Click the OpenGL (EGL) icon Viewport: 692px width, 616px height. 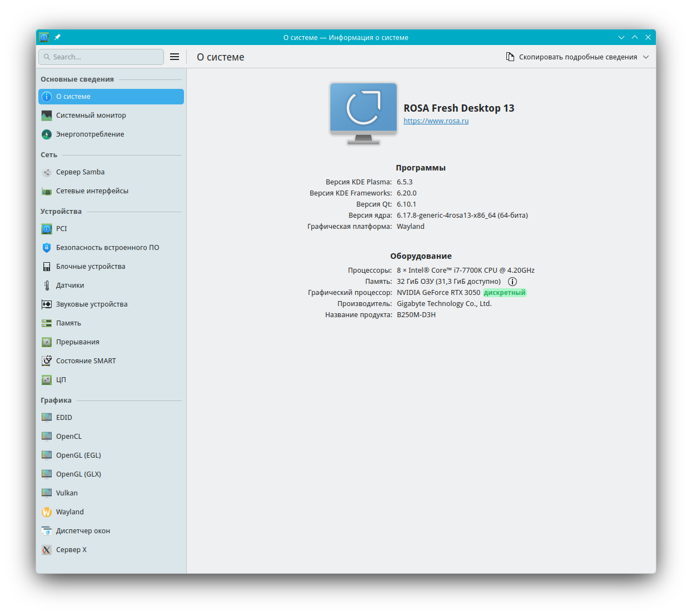tap(47, 455)
